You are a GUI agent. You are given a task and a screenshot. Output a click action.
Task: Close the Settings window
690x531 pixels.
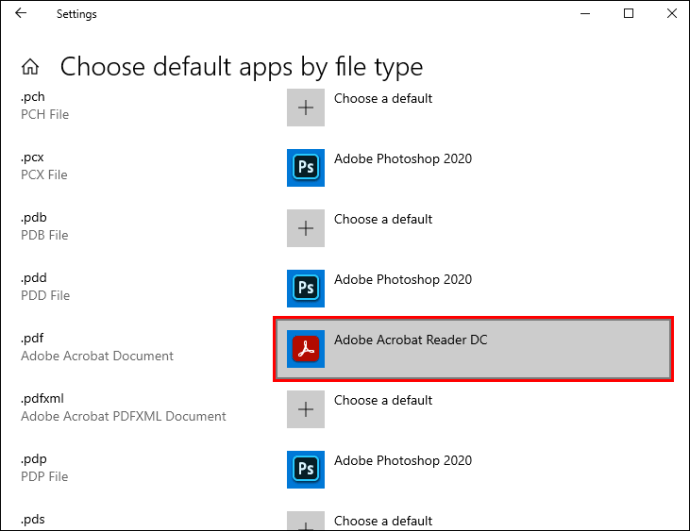click(672, 14)
